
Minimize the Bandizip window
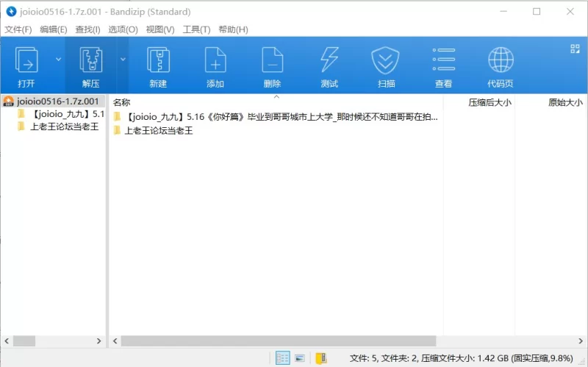tap(503, 12)
